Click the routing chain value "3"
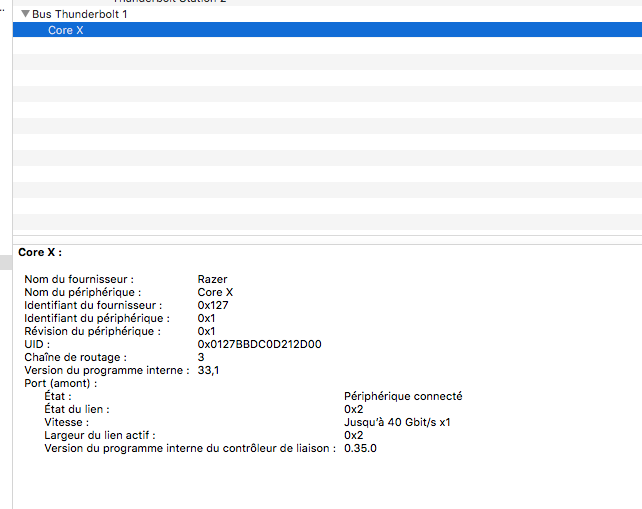The width and height of the screenshot is (642, 509). pos(201,357)
